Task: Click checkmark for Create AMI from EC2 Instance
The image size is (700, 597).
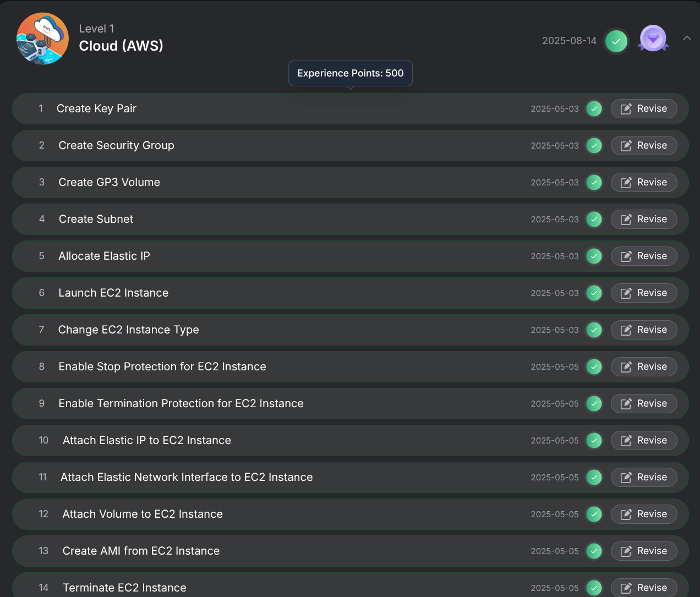Action: point(594,551)
